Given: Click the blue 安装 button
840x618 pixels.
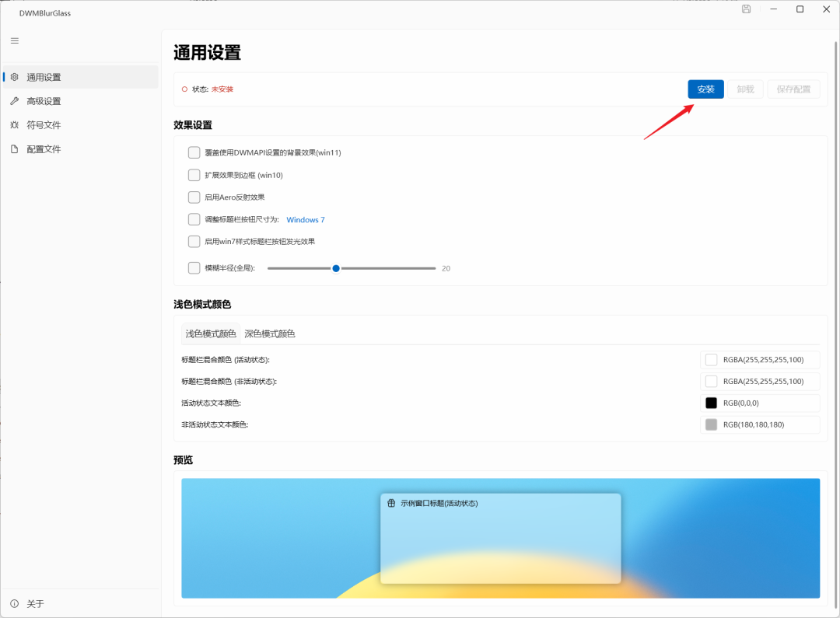Looking at the screenshot, I should coord(705,89).
